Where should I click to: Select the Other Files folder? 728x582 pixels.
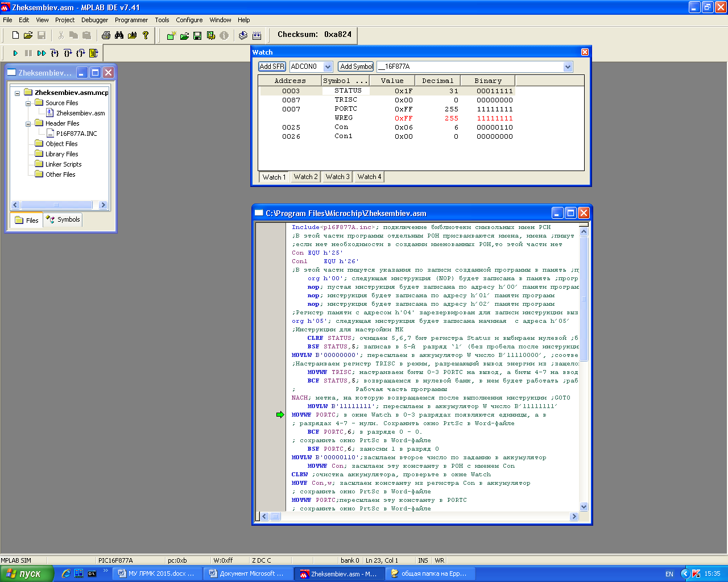pyautogui.click(x=60, y=174)
